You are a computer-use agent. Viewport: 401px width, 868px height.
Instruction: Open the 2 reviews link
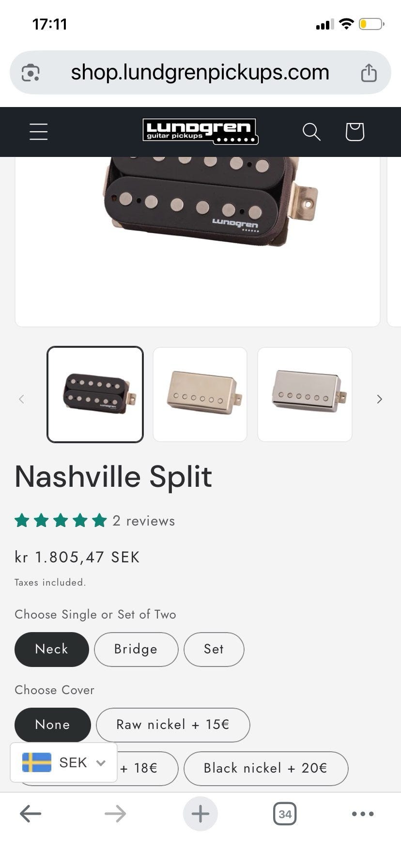143,521
